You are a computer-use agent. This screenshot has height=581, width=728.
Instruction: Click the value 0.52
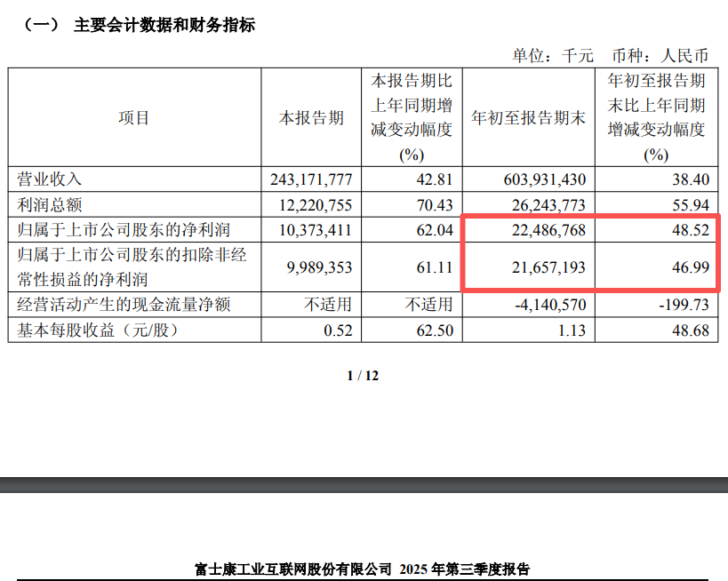338,330
